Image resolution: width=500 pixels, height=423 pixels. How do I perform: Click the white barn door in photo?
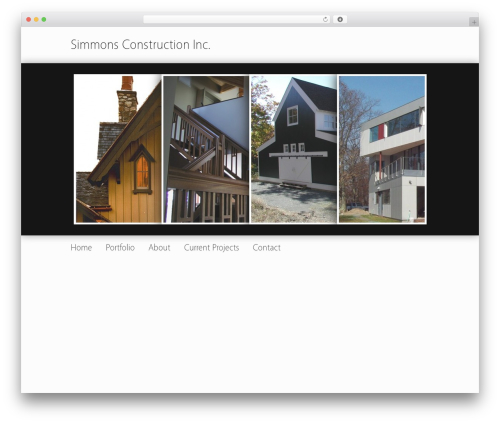[x=295, y=169]
